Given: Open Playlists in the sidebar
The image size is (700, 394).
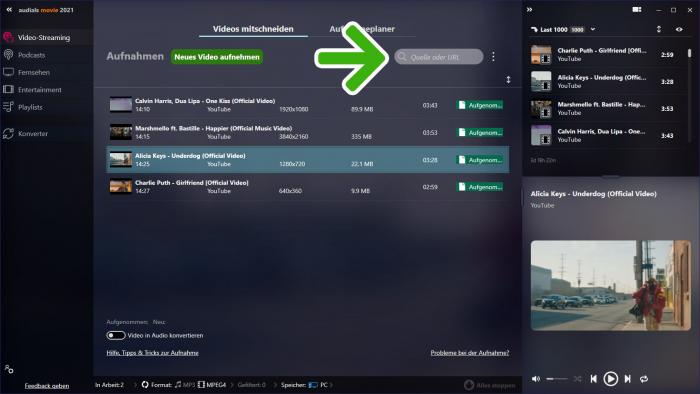Looking at the screenshot, I should pyautogui.click(x=30, y=107).
